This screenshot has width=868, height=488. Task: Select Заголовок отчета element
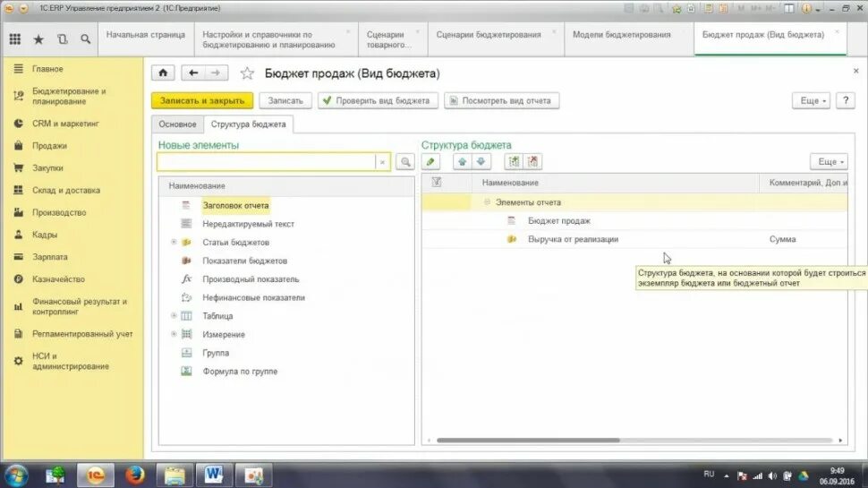(235, 205)
